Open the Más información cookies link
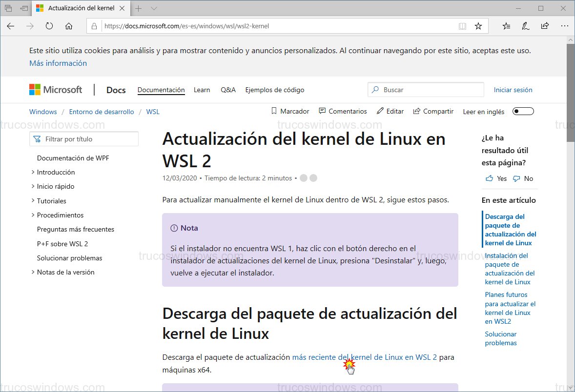The height and width of the screenshot is (392, 575). click(58, 63)
